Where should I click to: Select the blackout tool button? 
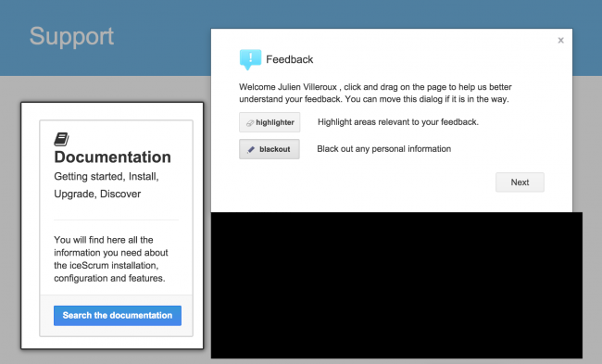click(270, 149)
